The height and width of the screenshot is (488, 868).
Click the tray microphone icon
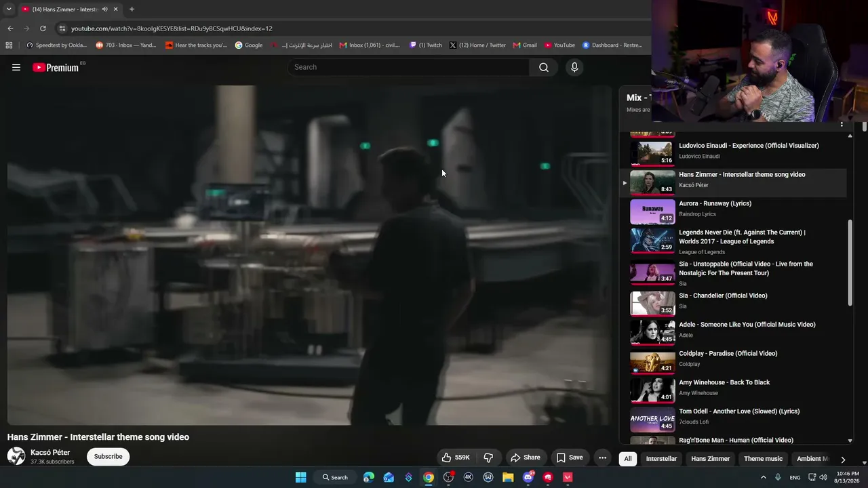[x=778, y=477]
